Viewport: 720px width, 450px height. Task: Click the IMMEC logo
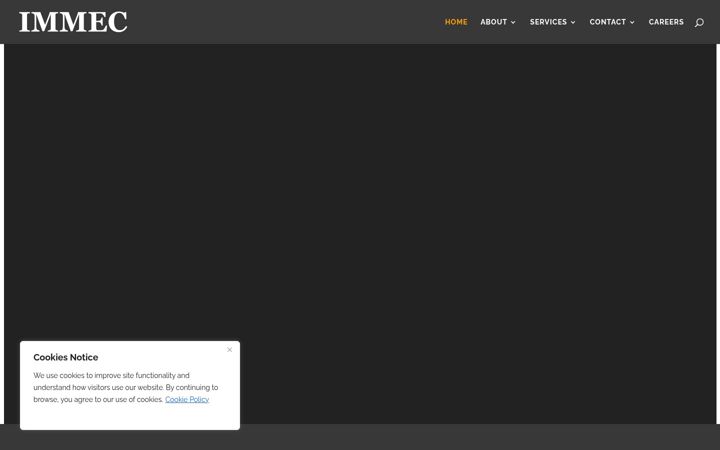click(73, 22)
